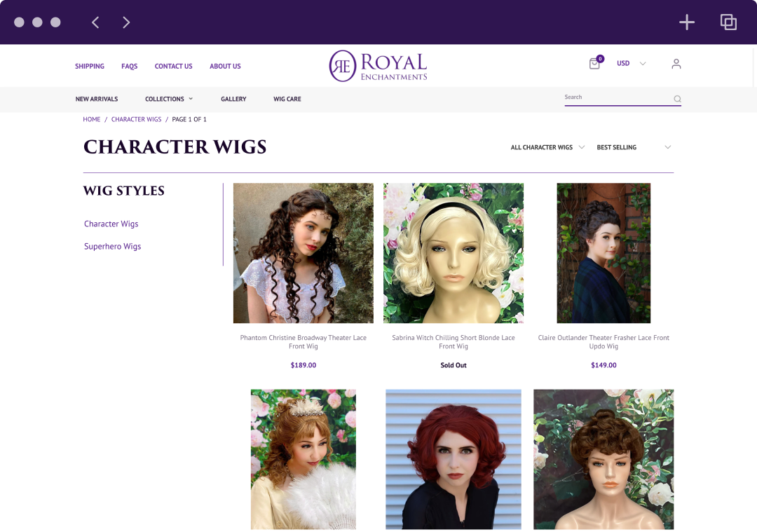Open a new tab with plus icon

(686, 22)
